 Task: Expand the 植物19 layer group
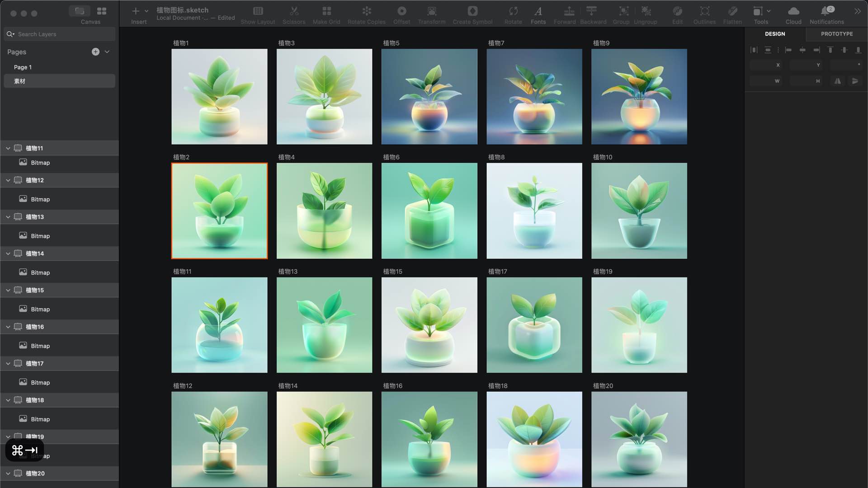point(8,436)
